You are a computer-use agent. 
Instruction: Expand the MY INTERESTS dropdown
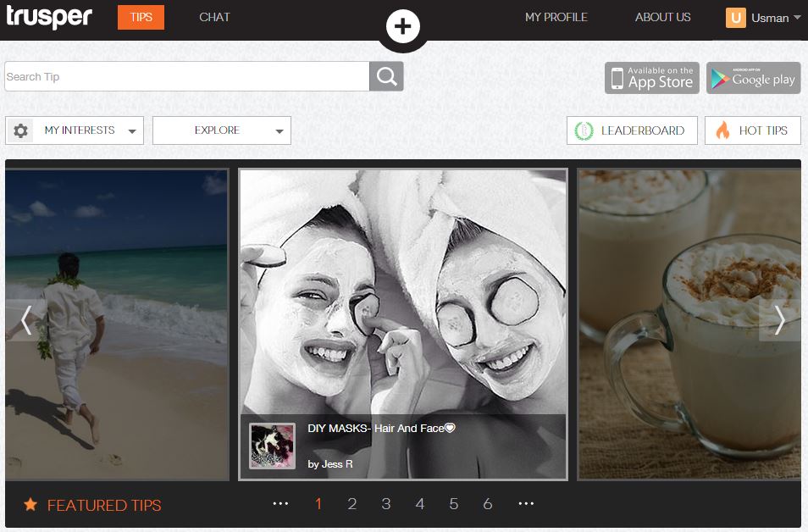coord(75,130)
